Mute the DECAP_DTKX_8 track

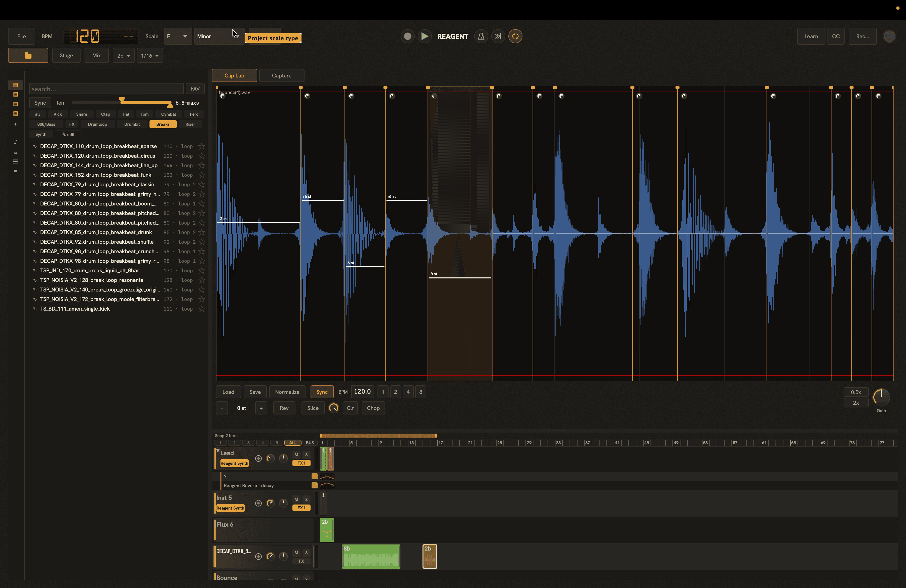(x=296, y=553)
